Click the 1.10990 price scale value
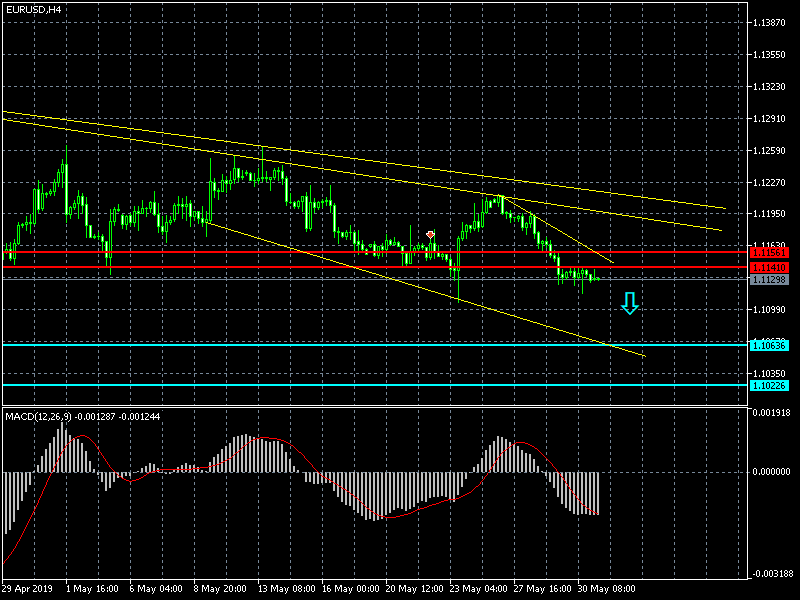 (x=769, y=310)
